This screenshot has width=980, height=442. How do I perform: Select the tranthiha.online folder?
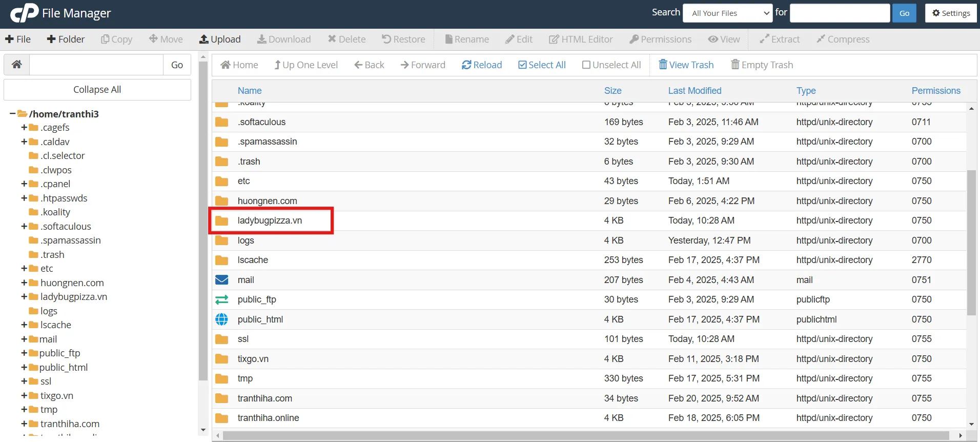pyautogui.click(x=589, y=418)
